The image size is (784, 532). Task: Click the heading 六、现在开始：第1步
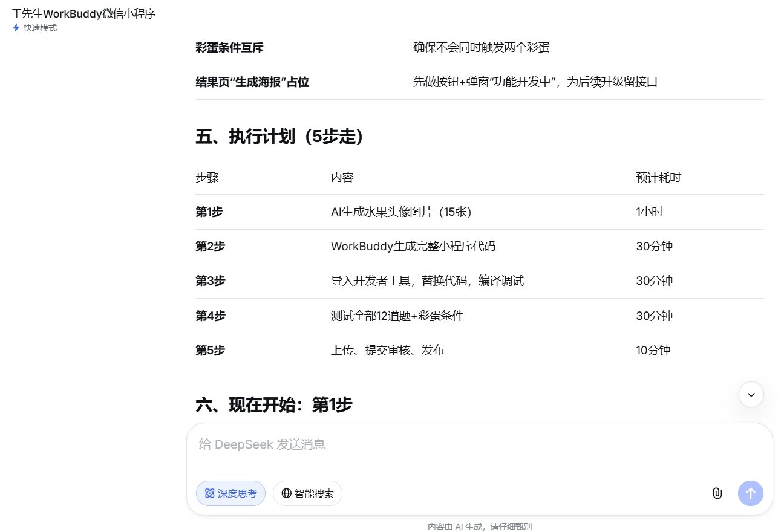pos(274,404)
